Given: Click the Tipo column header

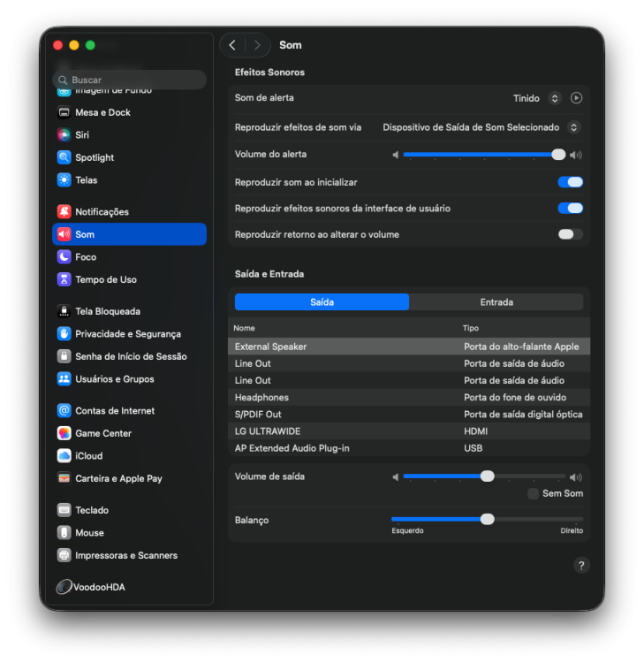Looking at the screenshot, I should tap(470, 328).
